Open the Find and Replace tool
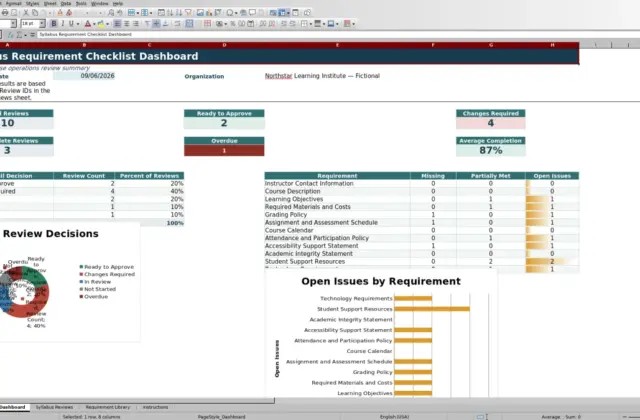The width and height of the screenshot is (640, 420). pos(111,13)
